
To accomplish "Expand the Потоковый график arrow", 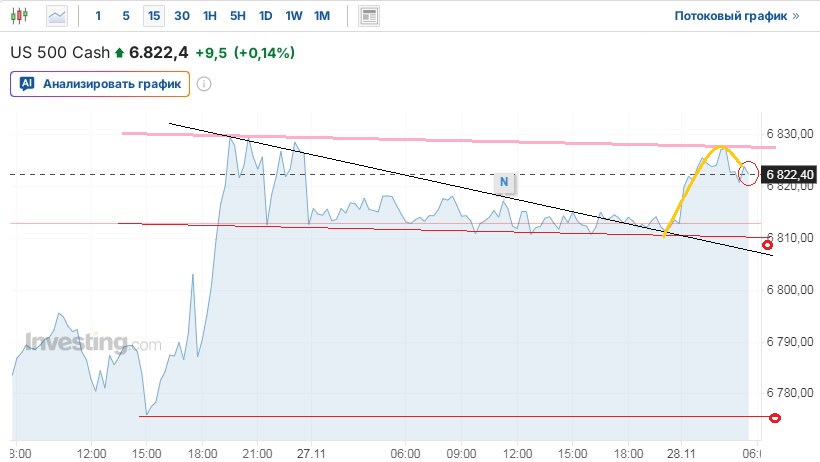I will (x=796, y=16).
